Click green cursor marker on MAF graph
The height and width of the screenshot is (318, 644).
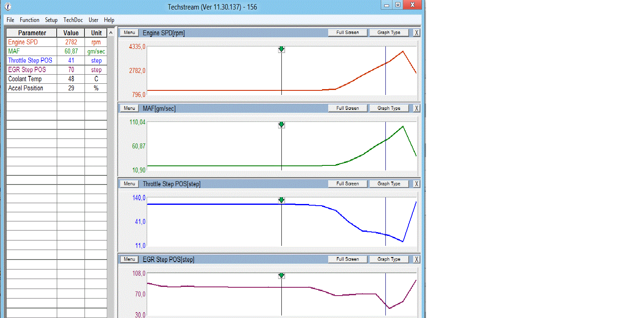click(x=281, y=125)
